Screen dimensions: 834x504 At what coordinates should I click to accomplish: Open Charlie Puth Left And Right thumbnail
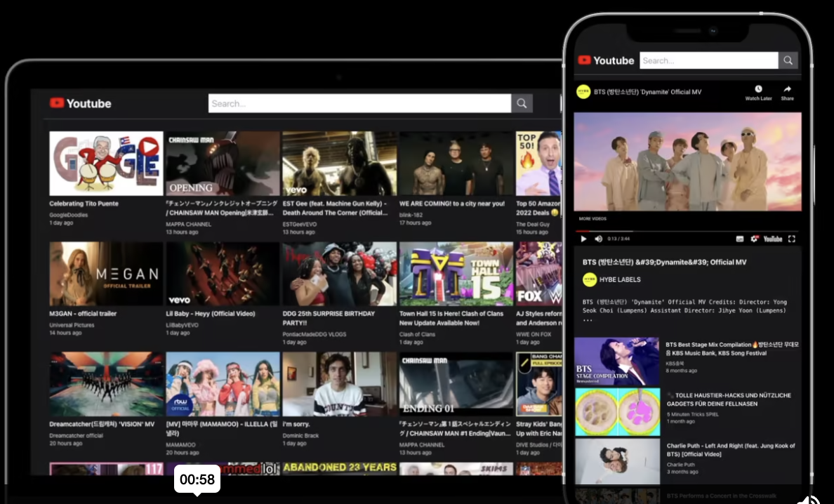(x=617, y=462)
